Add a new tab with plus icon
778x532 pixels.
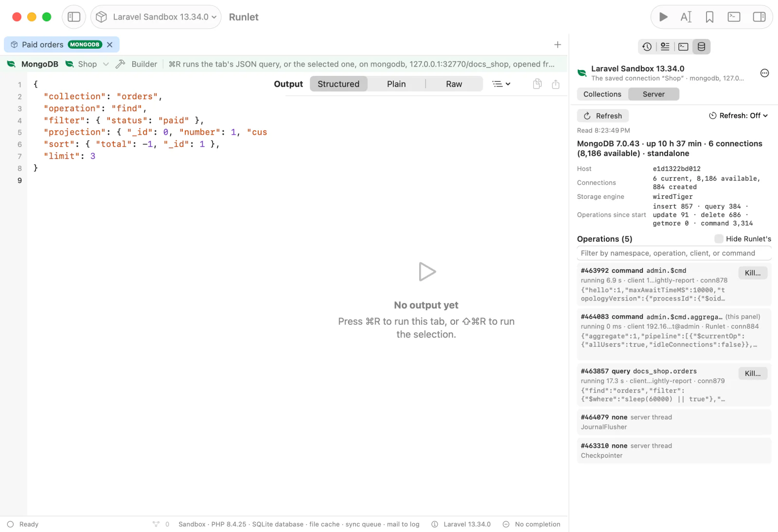coord(558,45)
